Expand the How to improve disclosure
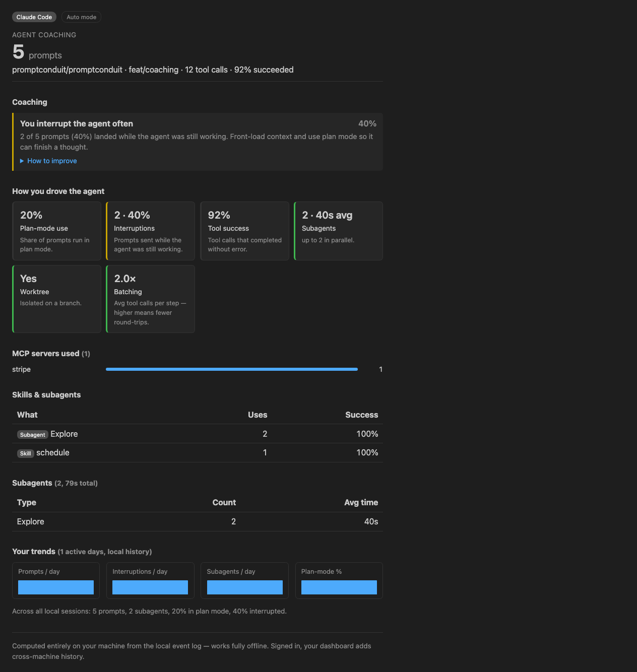The width and height of the screenshot is (637, 672). click(48, 161)
